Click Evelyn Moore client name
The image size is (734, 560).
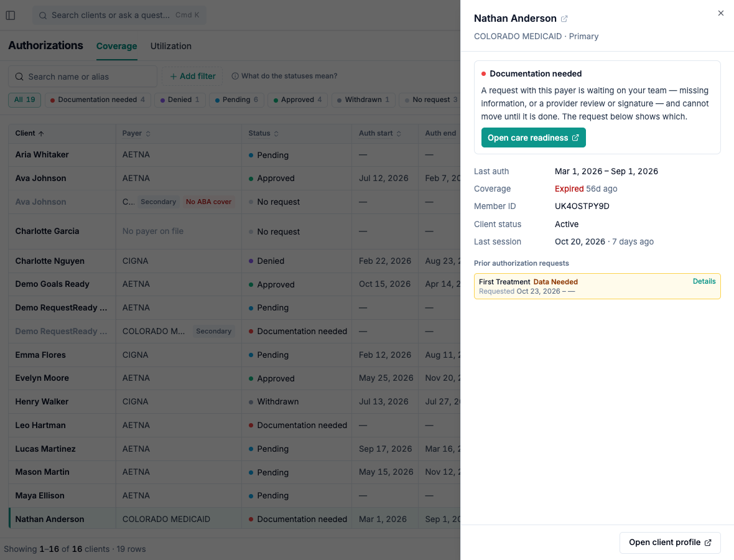tap(42, 378)
